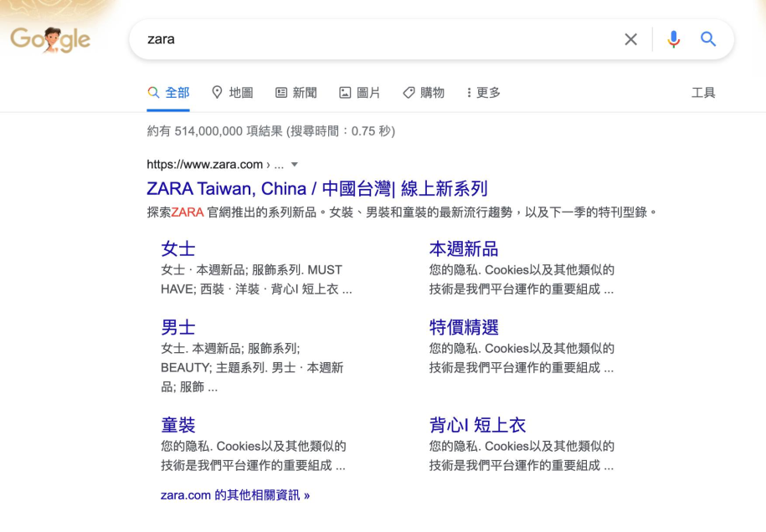Viewport: 766px width, 532px height.
Task: Click the tag icon for 購物
Action: click(409, 92)
